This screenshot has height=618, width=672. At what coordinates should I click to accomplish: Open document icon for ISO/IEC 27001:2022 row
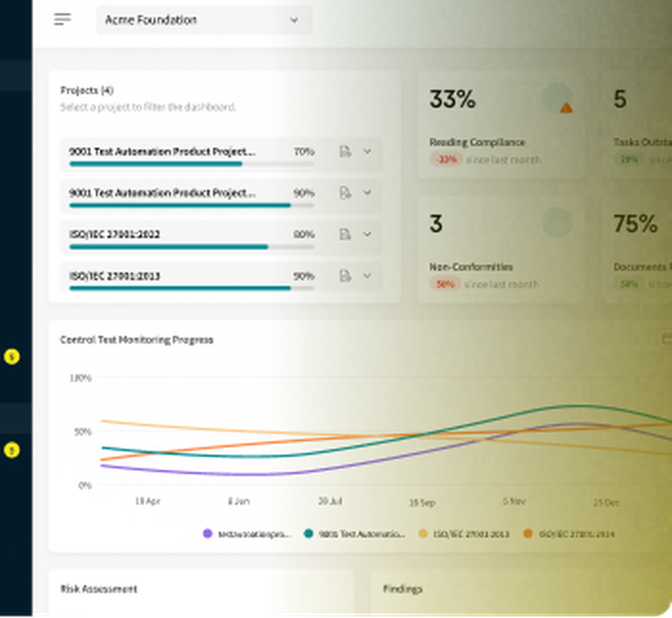point(345,234)
